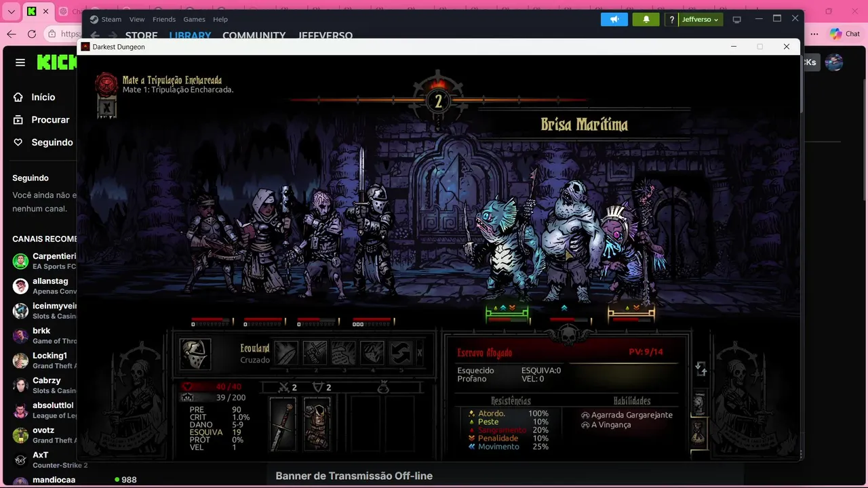
Task: Click the browser's reload button
Action: click(x=32, y=34)
